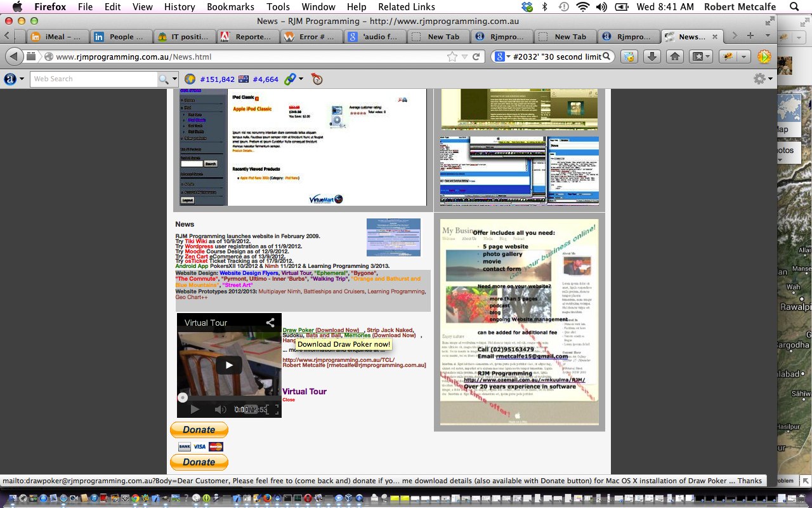Image resolution: width=812 pixels, height=508 pixels.
Task: Click the toolbar gear settings icon
Action: tap(759, 79)
